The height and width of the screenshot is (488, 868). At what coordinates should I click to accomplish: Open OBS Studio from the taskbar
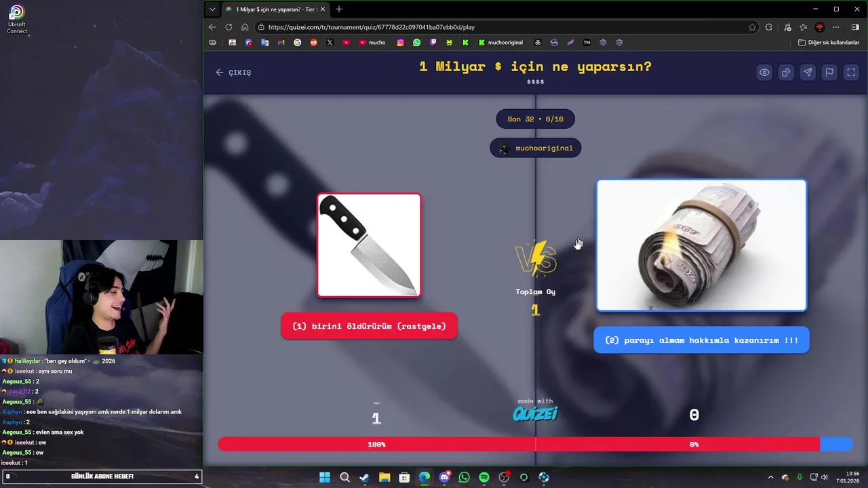click(504, 477)
